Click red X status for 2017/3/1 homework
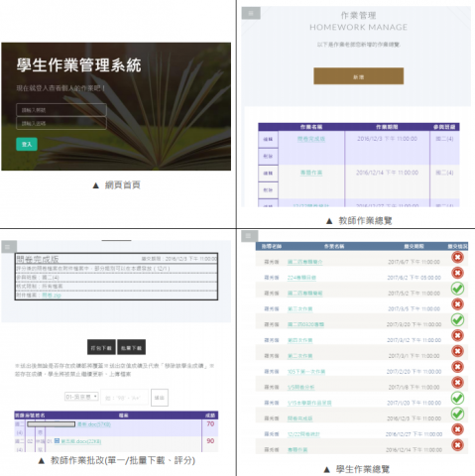Image resolution: width=475 pixels, height=476 pixels. [x=457, y=351]
